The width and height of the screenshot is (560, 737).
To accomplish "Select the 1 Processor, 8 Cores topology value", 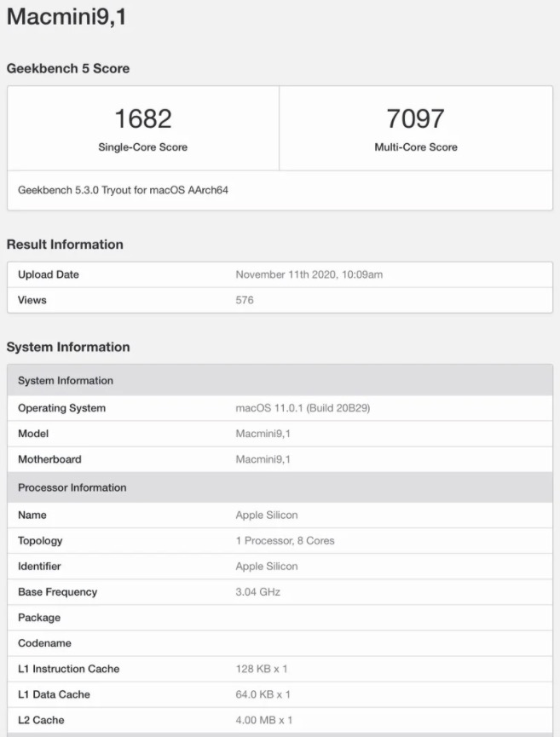I will [x=285, y=540].
